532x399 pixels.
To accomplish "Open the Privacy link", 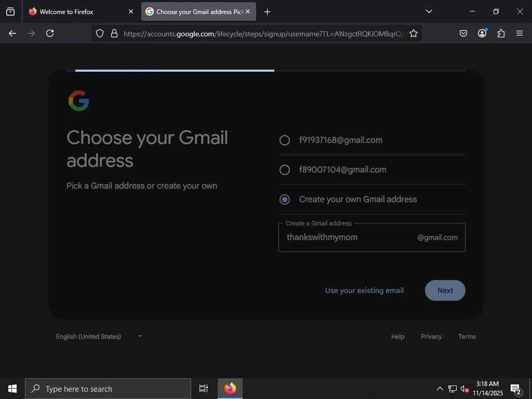I will 431,337.
